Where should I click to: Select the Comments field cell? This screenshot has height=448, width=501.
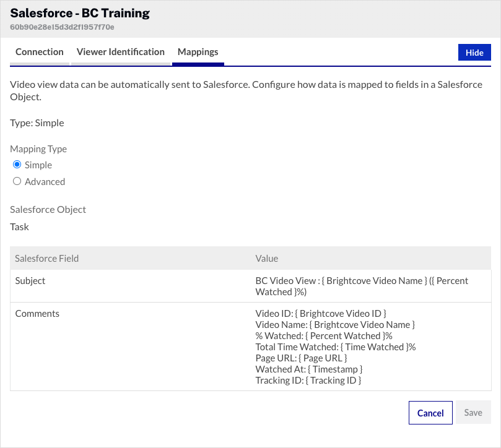[37, 314]
